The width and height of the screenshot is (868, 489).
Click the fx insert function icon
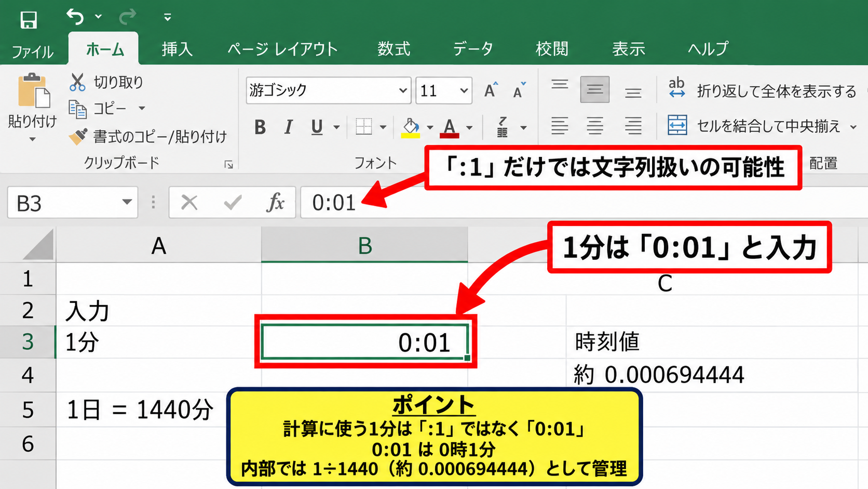pyautogui.click(x=276, y=202)
